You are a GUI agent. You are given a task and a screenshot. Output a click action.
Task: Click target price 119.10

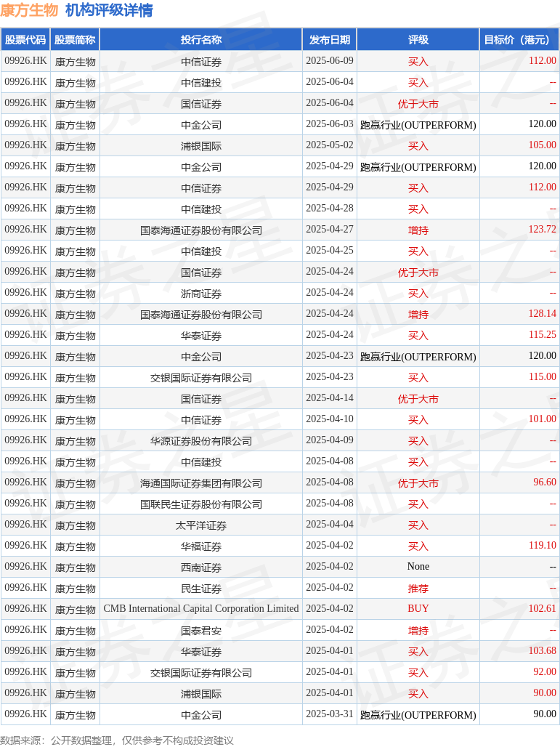click(542, 546)
